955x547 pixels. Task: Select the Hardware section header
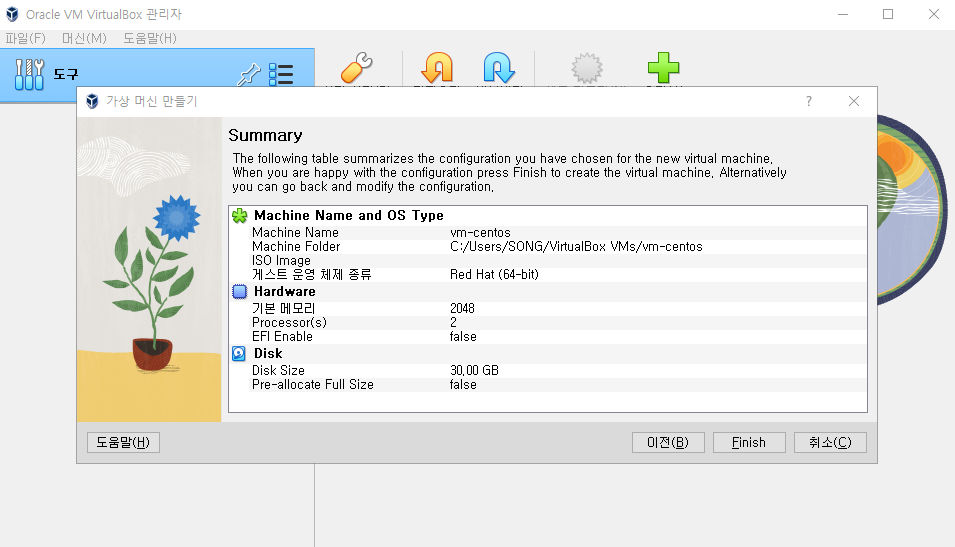click(284, 292)
